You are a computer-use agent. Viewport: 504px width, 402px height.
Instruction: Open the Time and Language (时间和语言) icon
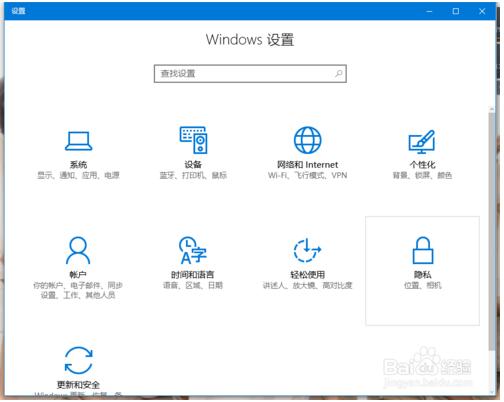[193, 250]
